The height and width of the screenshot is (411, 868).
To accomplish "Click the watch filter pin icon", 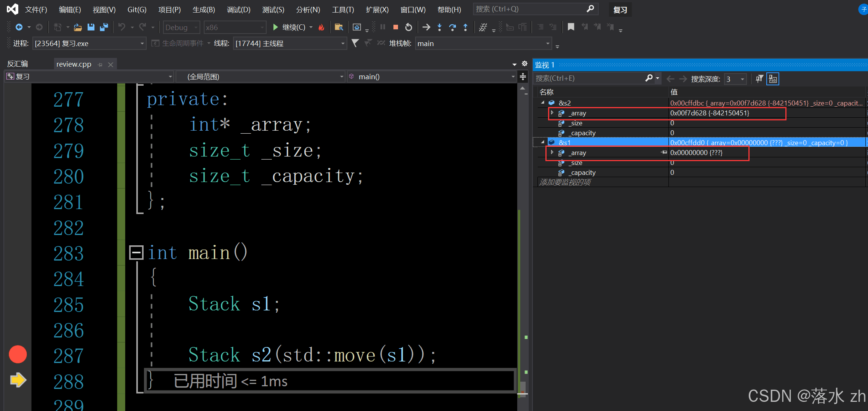I will (x=759, y=78).
